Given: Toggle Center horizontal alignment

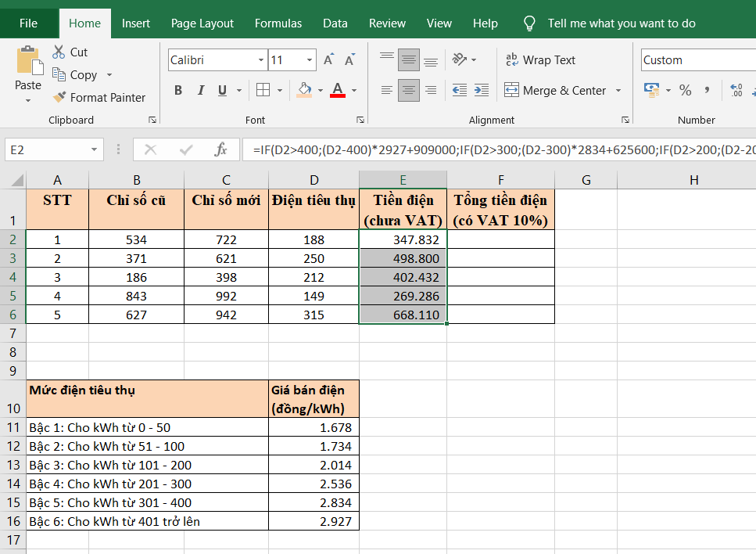Looking at the screenshot, I should pos(409,91).
